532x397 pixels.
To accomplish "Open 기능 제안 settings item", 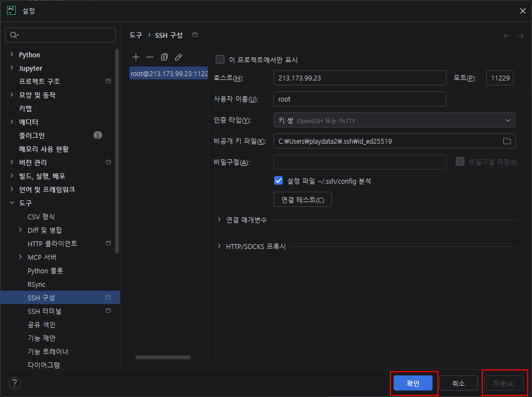I will pos(42,338).
